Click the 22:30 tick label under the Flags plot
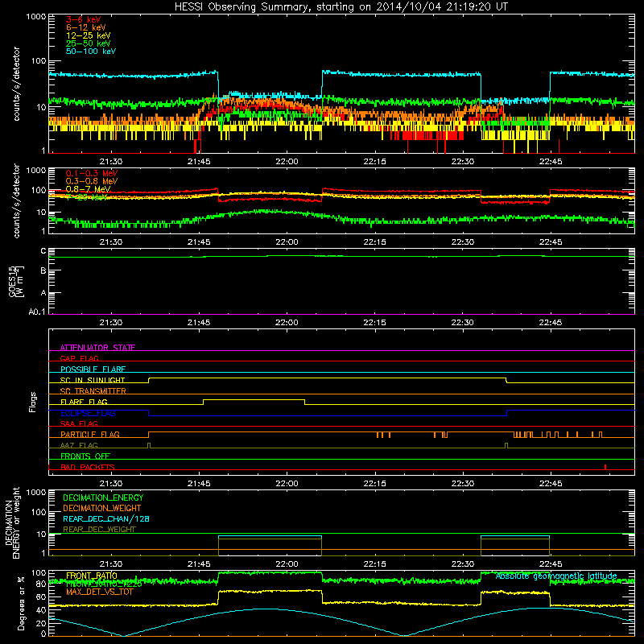 coord(462,484)
